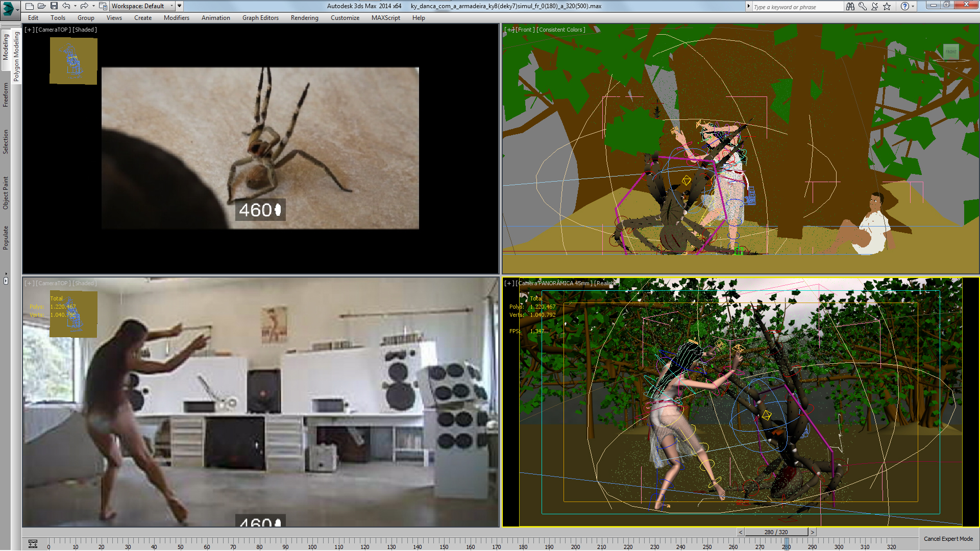Click Cancel Expert Mode button
Image resolution: width=980 pixels, height=551 pixels.
[948, 539]
